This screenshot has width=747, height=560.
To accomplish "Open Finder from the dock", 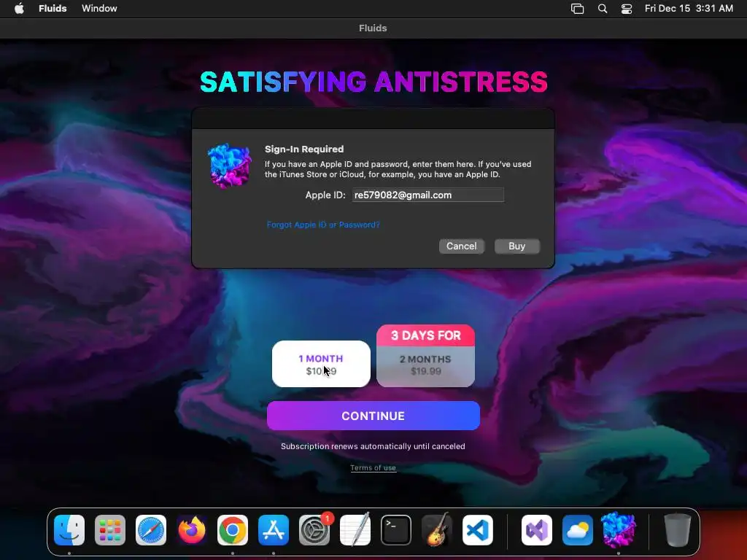I will (69, 530).
